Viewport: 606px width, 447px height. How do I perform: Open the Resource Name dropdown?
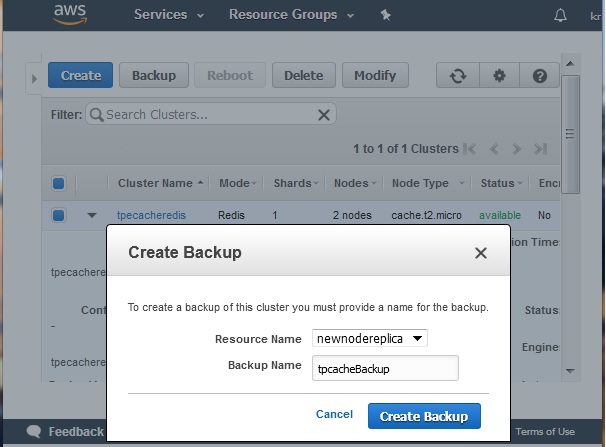[370, 339]
